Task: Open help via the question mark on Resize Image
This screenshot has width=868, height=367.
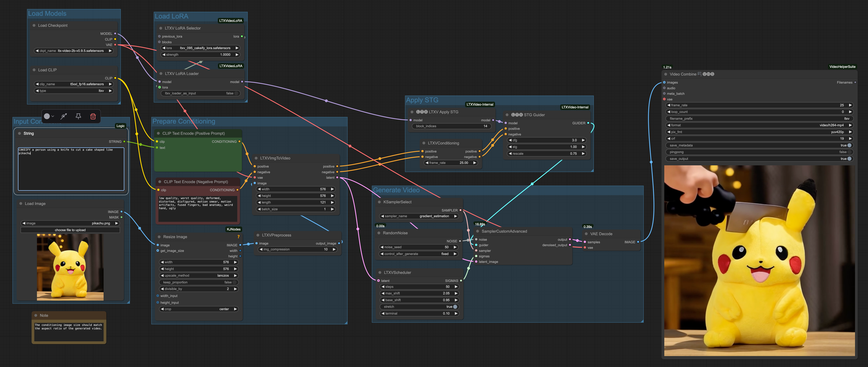Action: point(239,237)
